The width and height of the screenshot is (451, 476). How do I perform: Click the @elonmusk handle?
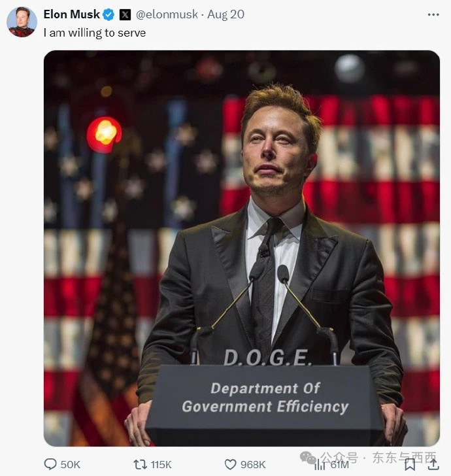point(166,14)
